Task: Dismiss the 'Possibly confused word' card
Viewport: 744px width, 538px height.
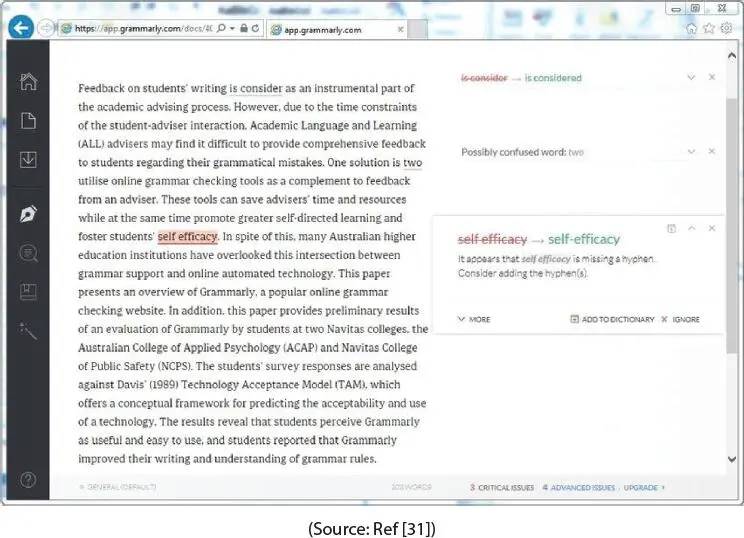Action: pyautogui.click(x=712, y=151)
